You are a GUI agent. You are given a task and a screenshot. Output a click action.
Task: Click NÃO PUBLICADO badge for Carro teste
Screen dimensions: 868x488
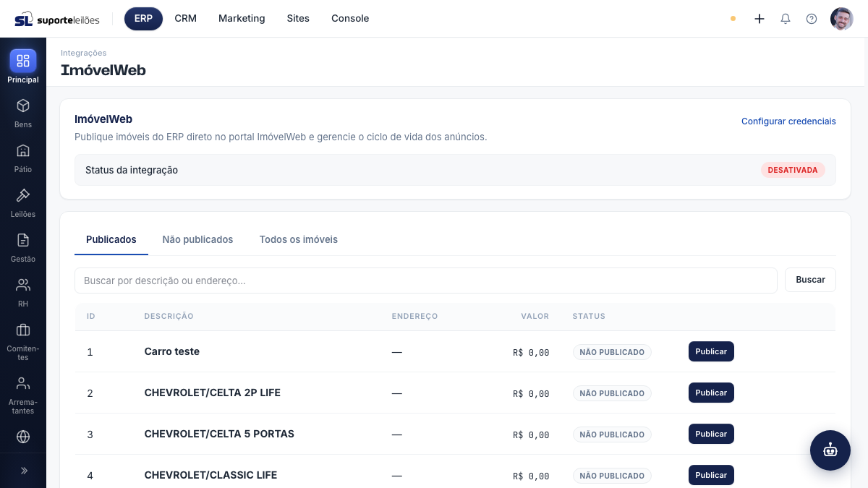point(612,352)
